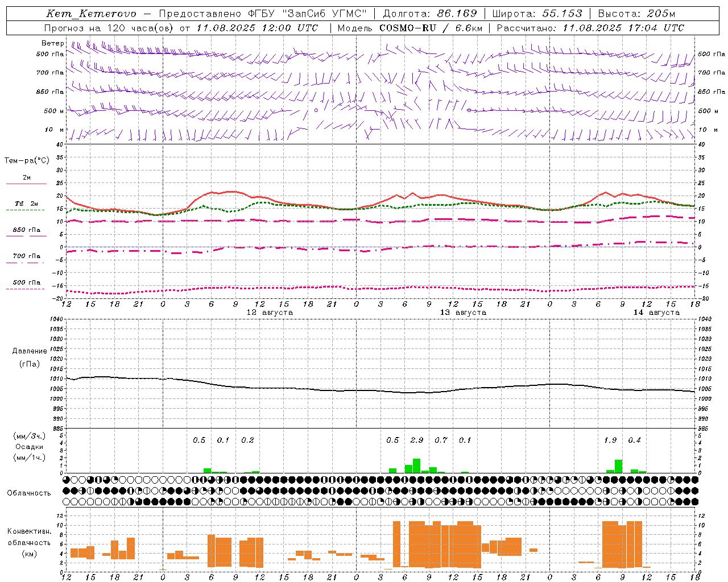Viewport: 728px width, 582px height.
Task: Click the model name COSMO-RU
Action: click(408, 28)
